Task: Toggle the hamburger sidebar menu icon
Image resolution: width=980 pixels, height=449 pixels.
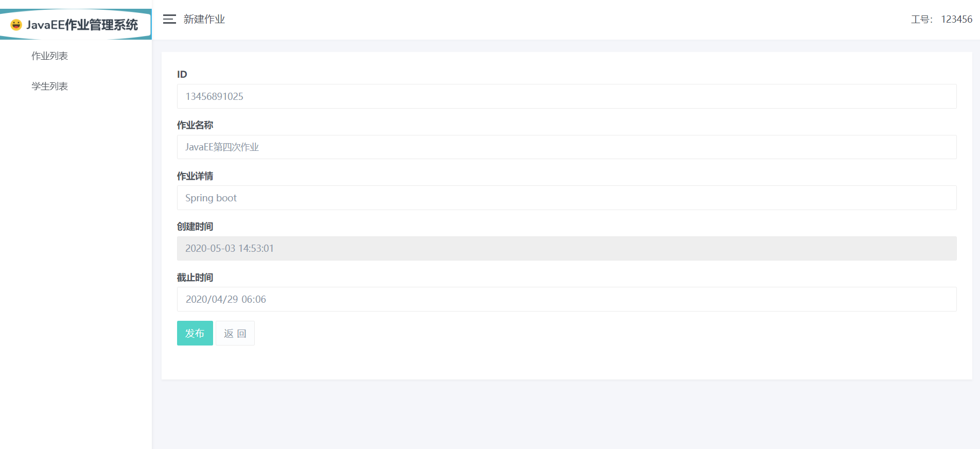Action: [169, 19]
